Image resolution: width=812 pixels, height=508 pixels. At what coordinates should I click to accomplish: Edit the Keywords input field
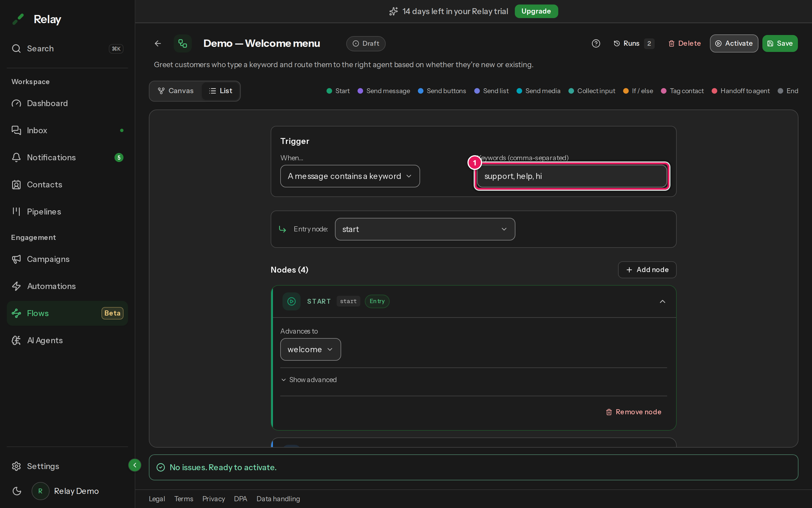[572, 176]
